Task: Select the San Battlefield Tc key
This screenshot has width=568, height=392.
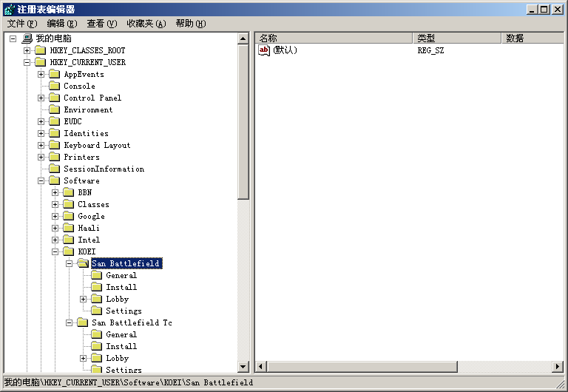Action: click(x=132, y=322)
